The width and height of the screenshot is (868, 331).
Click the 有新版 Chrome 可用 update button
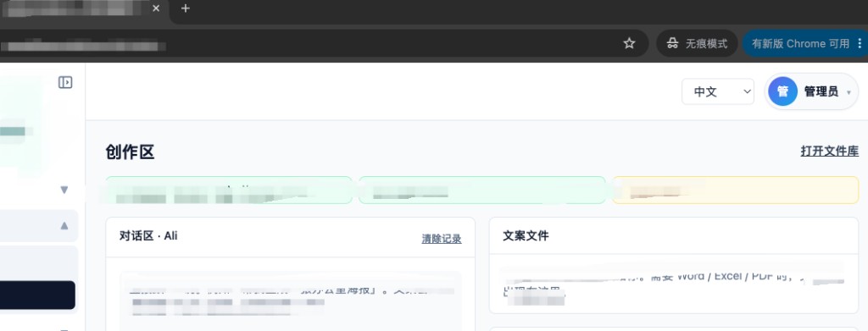click(x=800, y=43)
